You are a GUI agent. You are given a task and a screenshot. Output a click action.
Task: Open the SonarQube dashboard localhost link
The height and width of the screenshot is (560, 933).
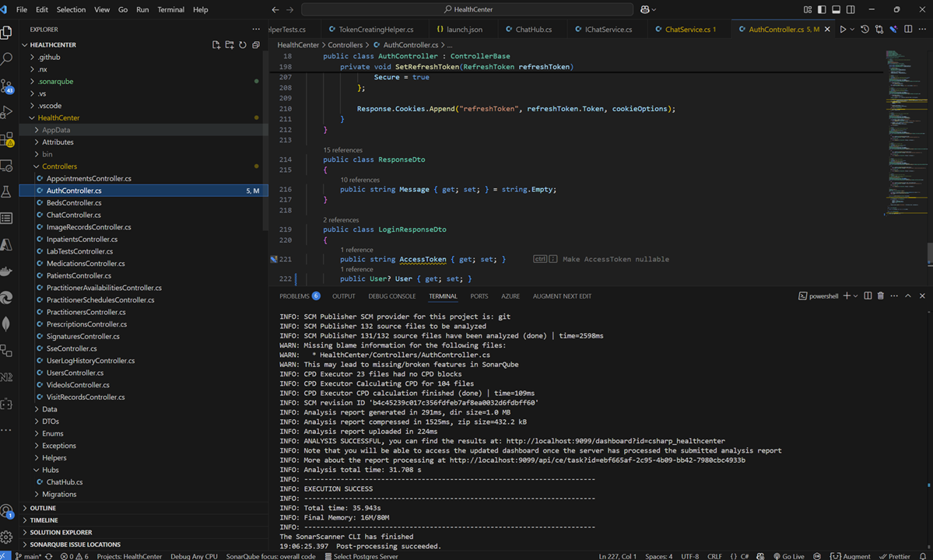coord(616,441)
